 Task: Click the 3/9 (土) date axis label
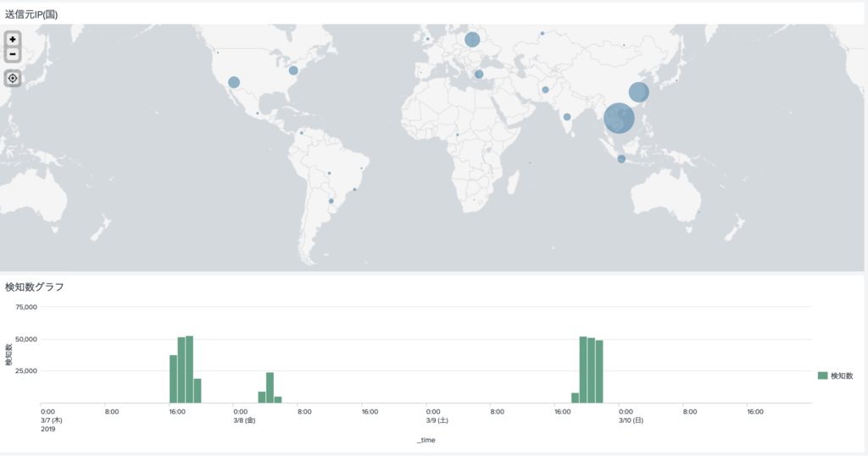pos(437,420)
